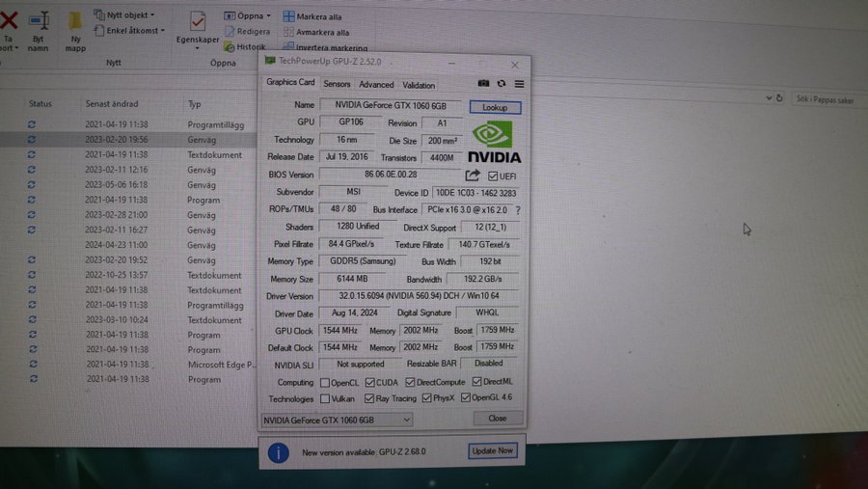Click the Release Date value Jul 19, 2016

346,157
